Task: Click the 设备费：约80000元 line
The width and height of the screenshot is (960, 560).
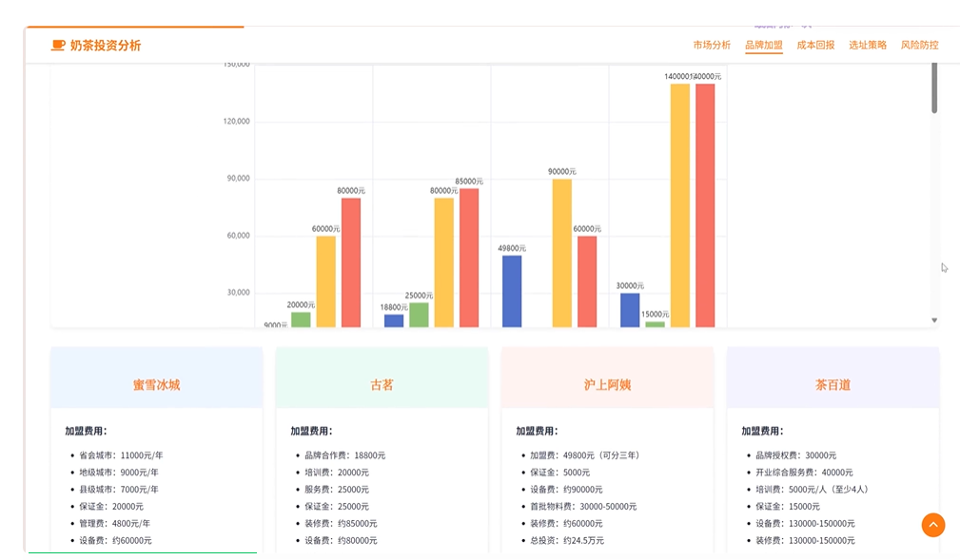Action: (341, 541)
